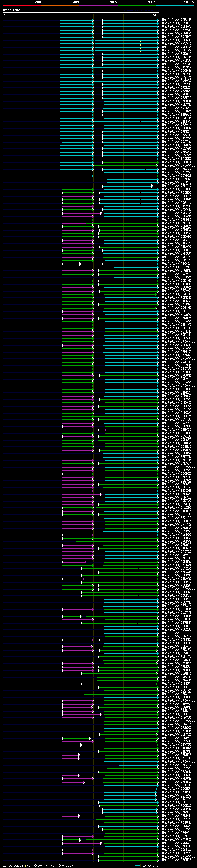Open the UniRef100_A7YVW3 hit link
Viewport: 197px width, 868px height.
click(177, 30)
